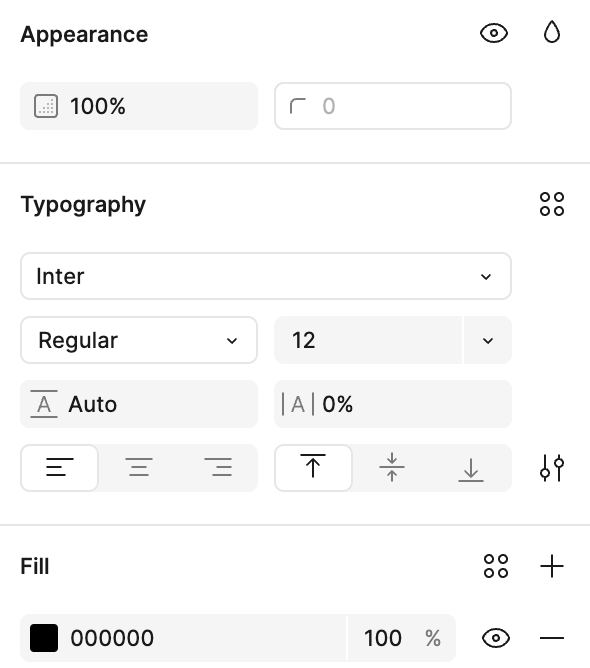Set text align center

139,468
